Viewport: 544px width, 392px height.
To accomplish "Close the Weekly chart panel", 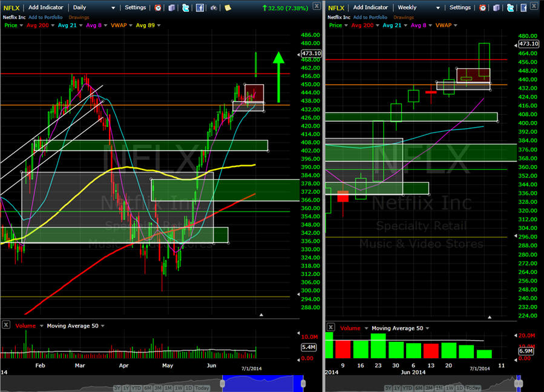I will tap(534, 6).
